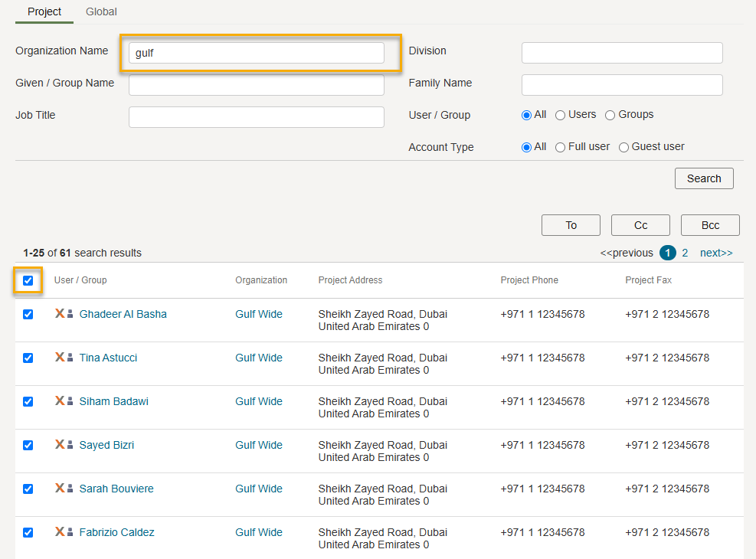Go to the next results page
The image size is (756, 559).
pos(716,253)
